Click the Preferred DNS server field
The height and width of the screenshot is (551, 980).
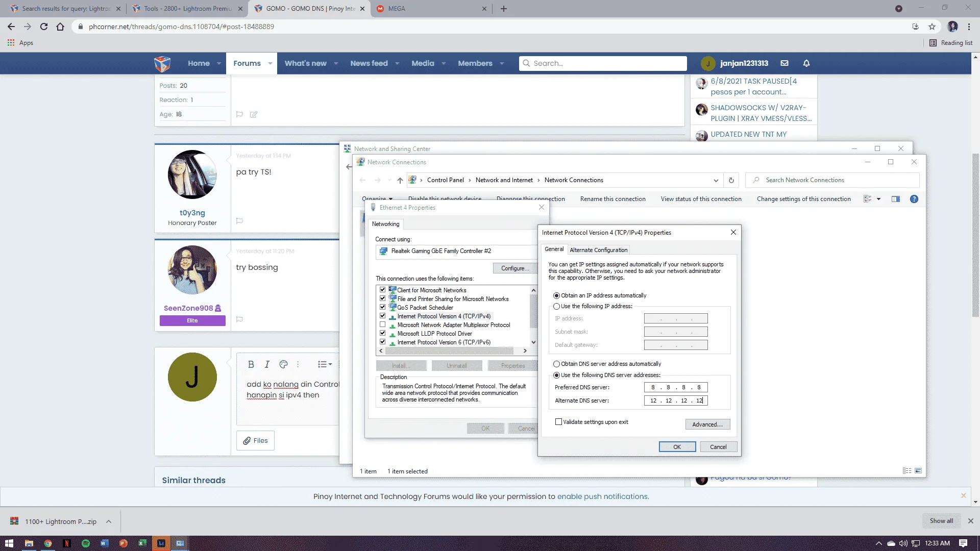coord(676,387)
